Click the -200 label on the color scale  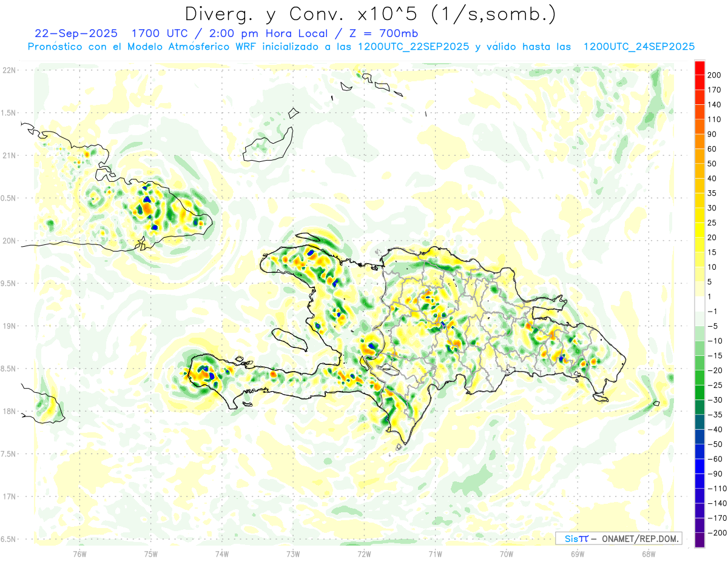coord(714,533)
